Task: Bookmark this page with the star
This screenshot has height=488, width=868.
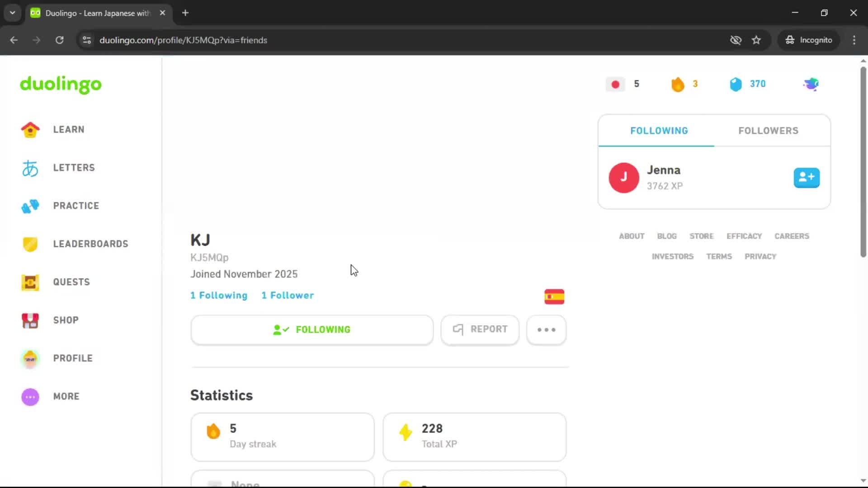Action: pyautogui.click(x=756, y=40)
